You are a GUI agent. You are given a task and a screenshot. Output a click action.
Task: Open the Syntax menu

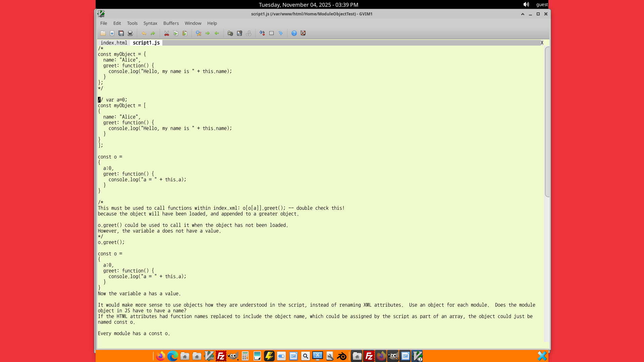point(150,23)
